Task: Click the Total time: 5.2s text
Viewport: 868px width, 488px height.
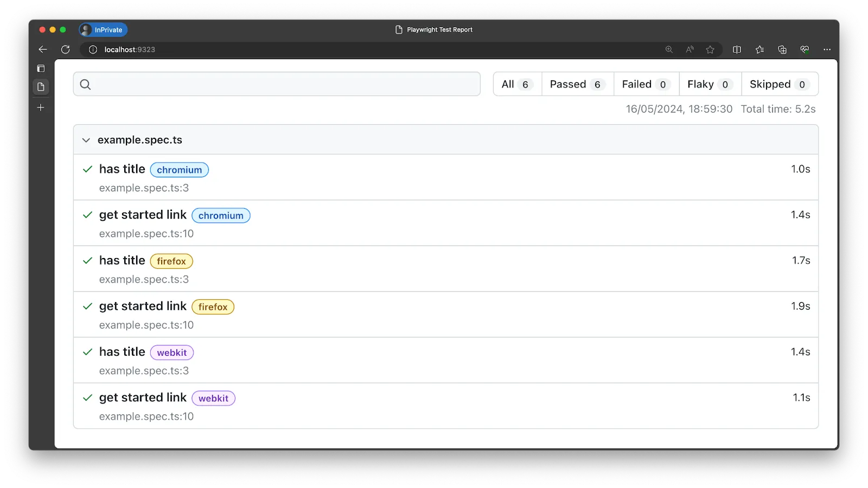Action: coord(778,109)
